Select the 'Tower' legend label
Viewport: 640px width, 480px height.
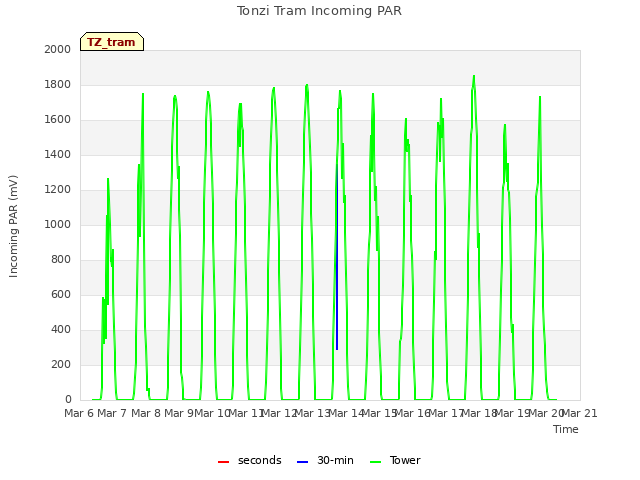[405, 460]
